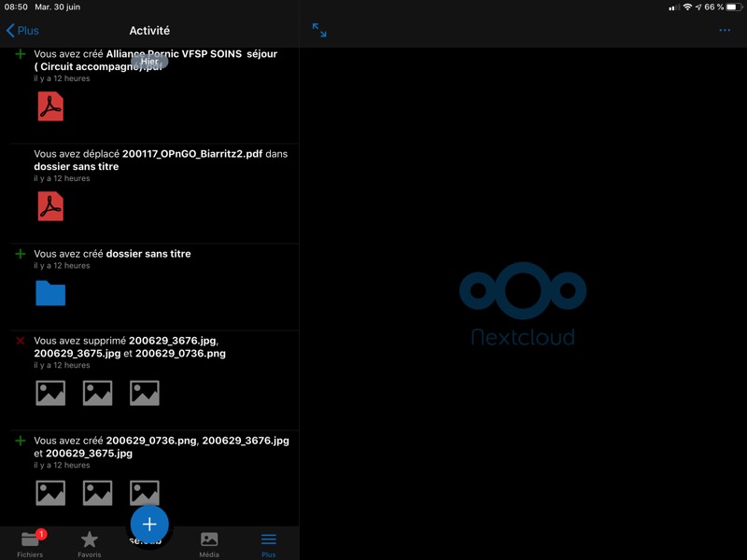Screen dimensions: 747x560
Task: Tap third image thumbnail under created files
Action: [x=144, y=493]
